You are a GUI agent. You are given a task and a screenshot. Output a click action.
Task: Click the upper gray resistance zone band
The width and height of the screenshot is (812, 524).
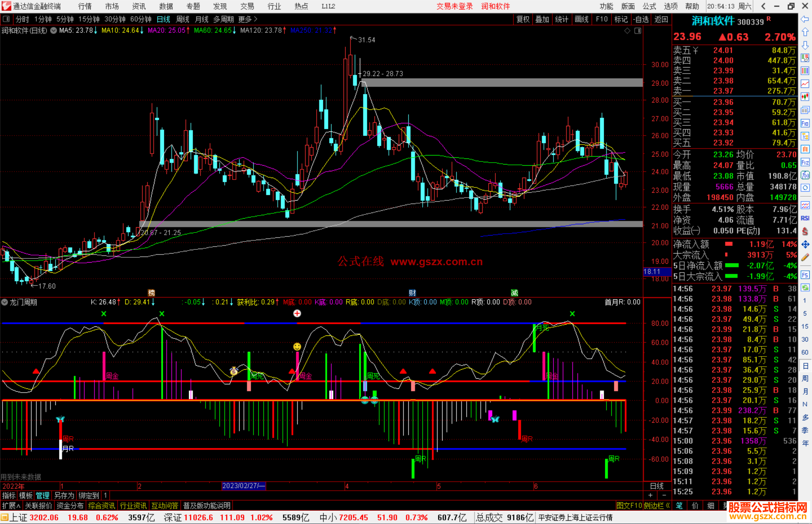(x=502, y=83)
